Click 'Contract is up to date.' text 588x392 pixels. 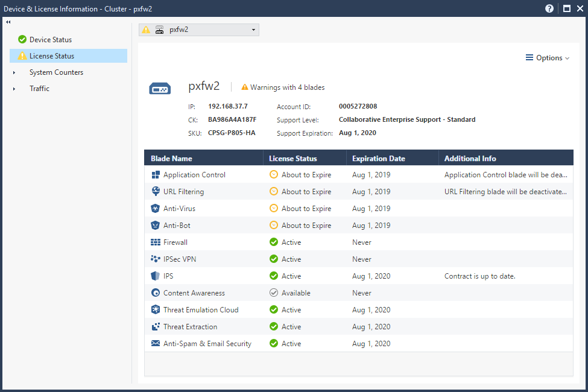tap(479, 276)
